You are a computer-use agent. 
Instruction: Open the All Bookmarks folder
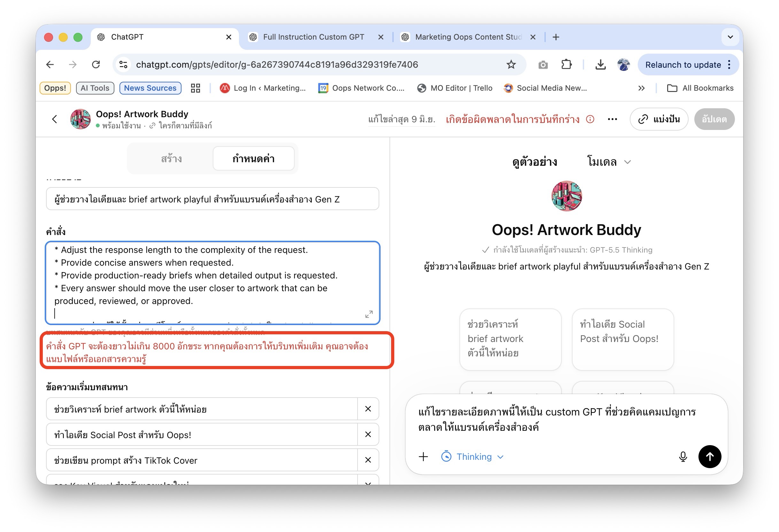700,88
